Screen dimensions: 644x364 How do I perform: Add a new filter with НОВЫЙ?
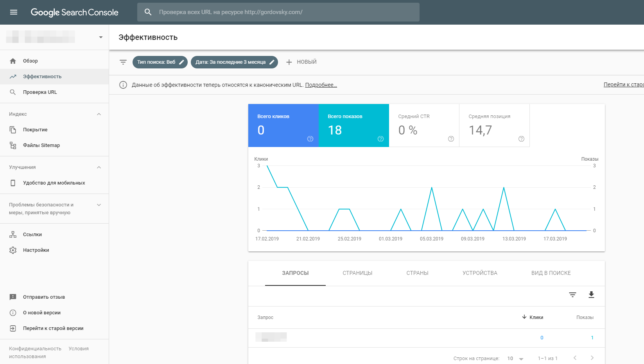point(301,62)
